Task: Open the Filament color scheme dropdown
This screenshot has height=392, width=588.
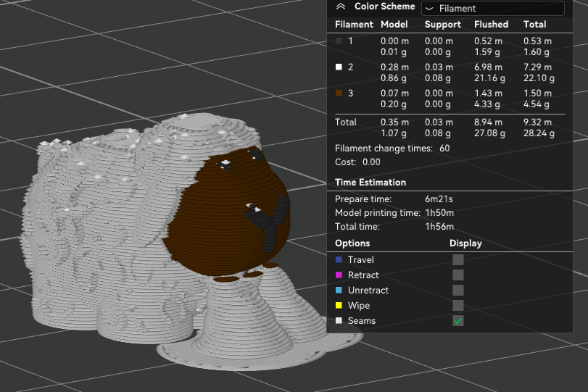Action: coord(493,8)
